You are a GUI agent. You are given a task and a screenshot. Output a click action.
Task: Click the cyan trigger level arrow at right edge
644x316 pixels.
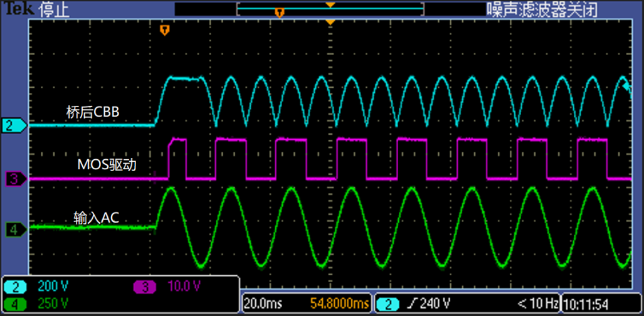click(626, 87)
